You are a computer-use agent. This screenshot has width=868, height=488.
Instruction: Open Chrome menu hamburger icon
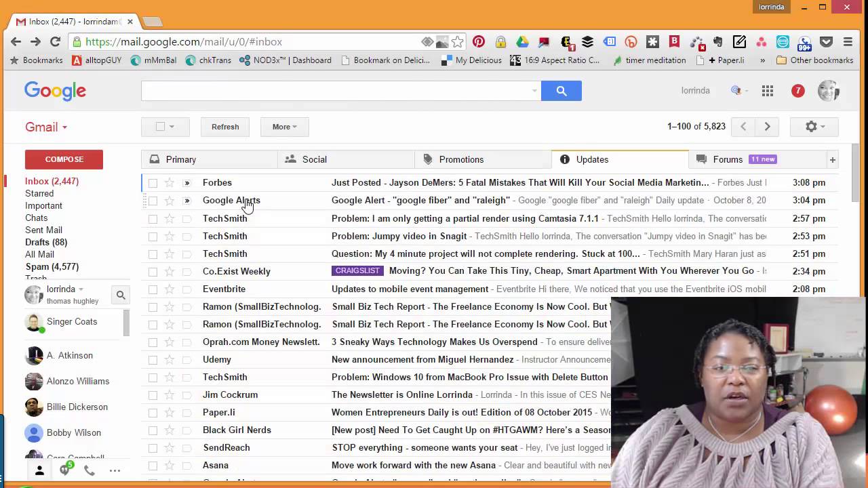tap(848, 42)
